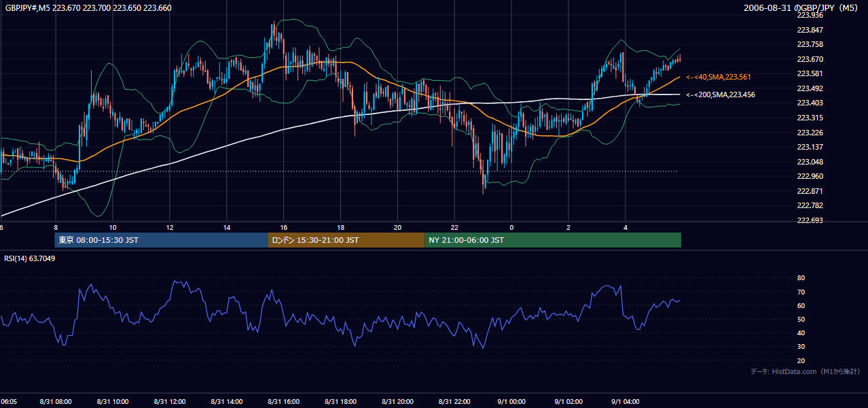Click the 8/31 10:00 date label
Screen dimensions: 868x408
113,402
